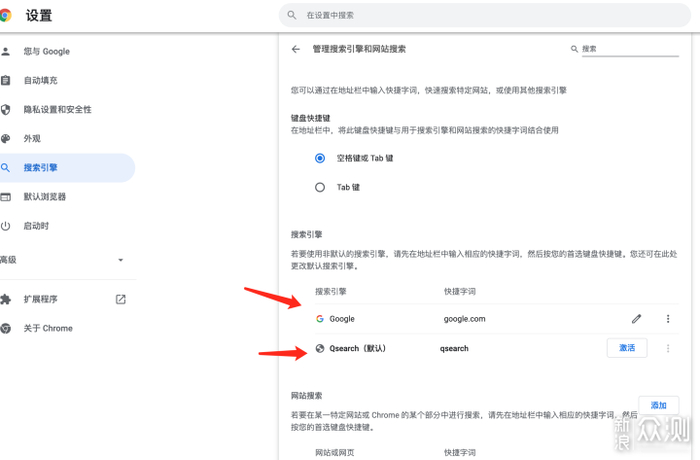The image size is (700, 460).
Task: Go back with the left arrow
Action: [296, 49]
